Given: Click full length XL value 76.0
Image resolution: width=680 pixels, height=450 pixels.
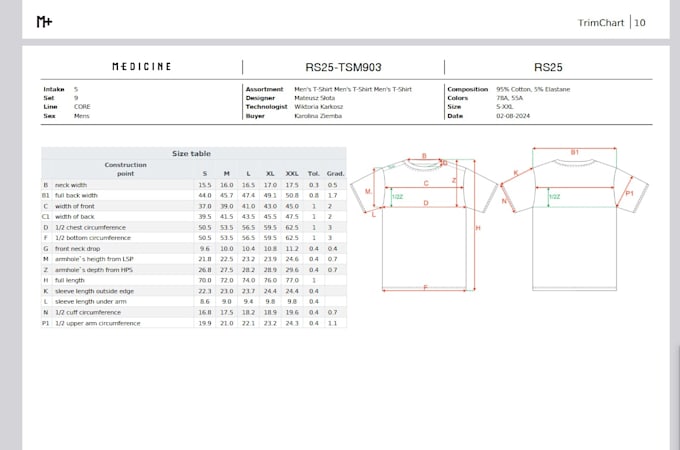Looking at the screenshot, I should pos(270,280).
